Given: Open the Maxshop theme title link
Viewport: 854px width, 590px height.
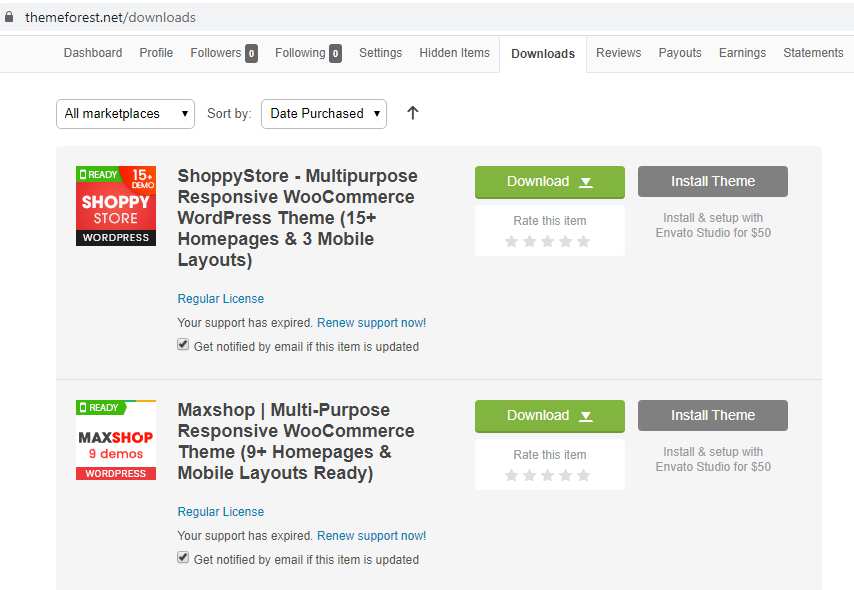Looking at the screenshot, I should (x=296, y=441).
